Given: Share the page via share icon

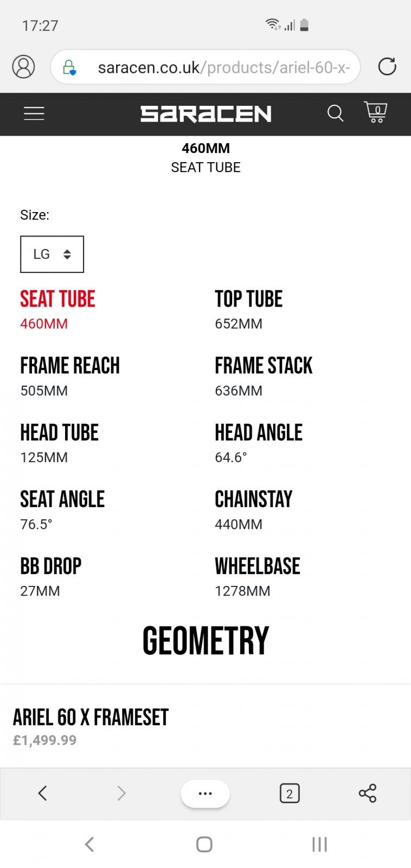Looking at the screenshot, I should (x=367, y=793).
